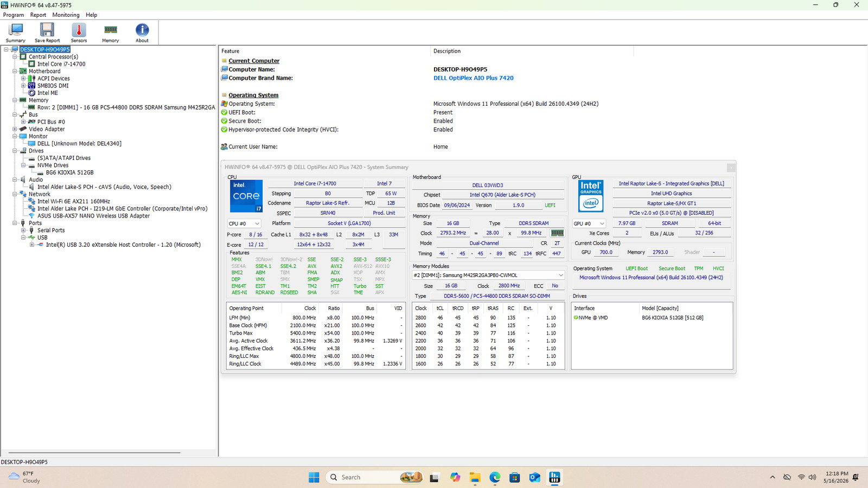Open the About info icon
Viewport: 868px width, 488px height.
tap(142, 33)
